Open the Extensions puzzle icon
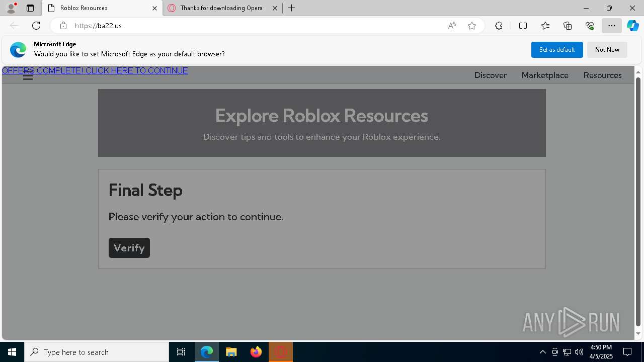Image resolution: width=644 pixels, height=362 pixels. pyautogui.click(x=499, y=26)
